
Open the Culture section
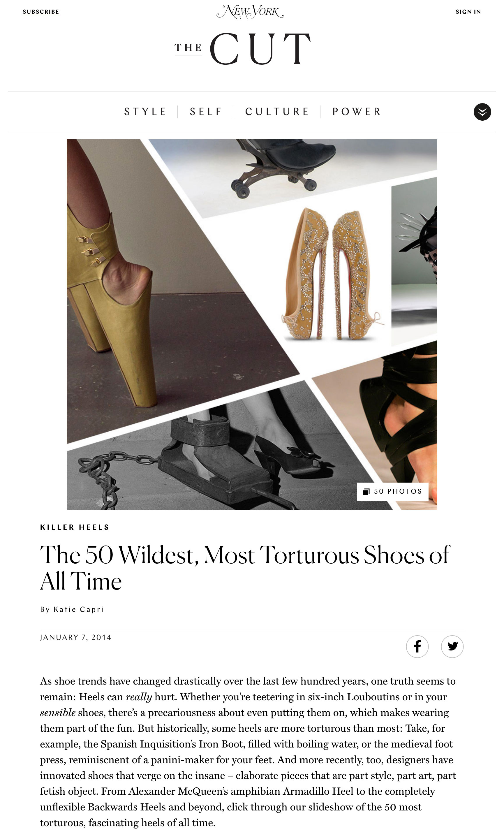(277, 112)
